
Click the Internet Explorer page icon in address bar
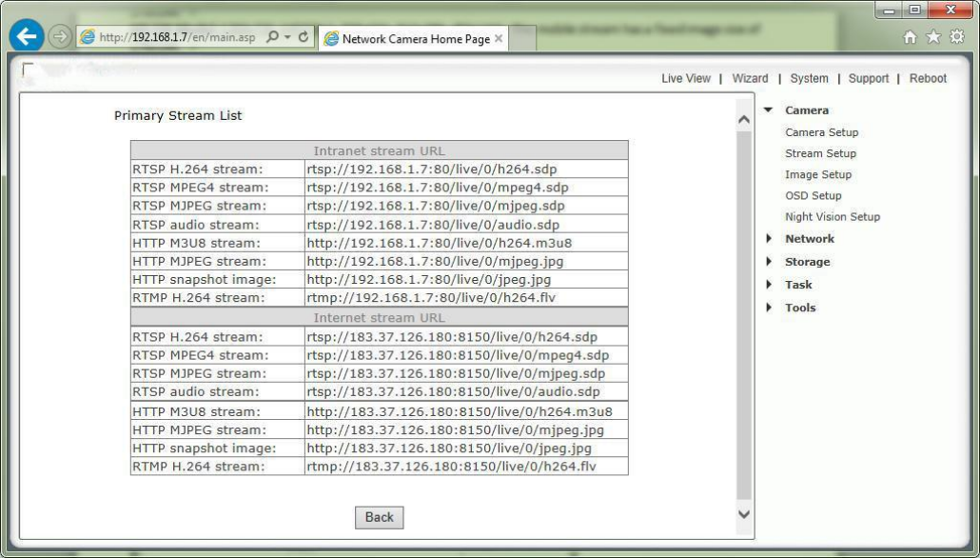tap(88, 37)
